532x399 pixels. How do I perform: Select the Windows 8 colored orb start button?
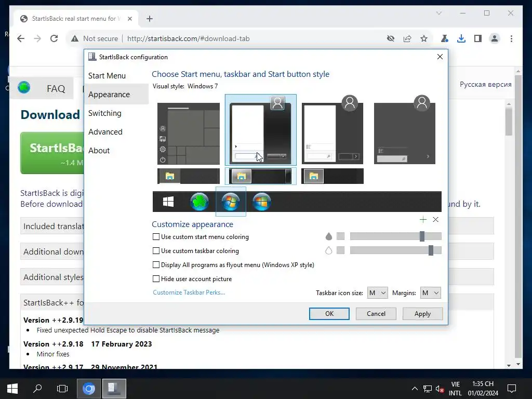(262, 202)
